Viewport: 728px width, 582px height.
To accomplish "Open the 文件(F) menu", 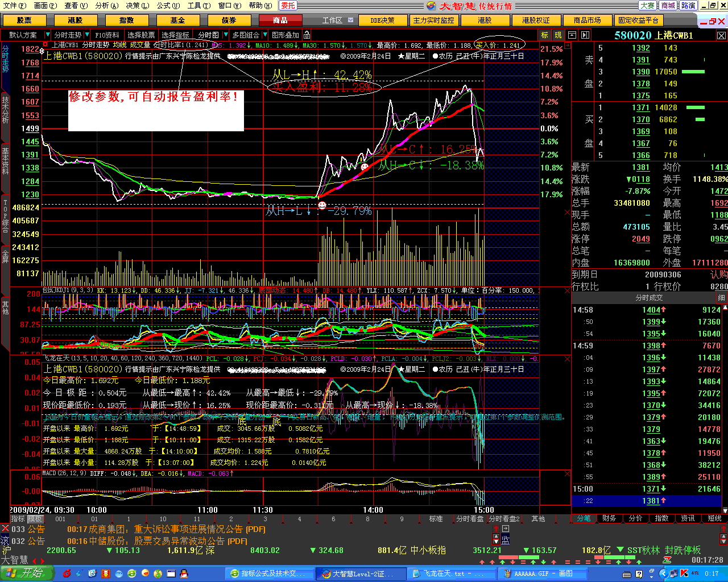I will coord(15,6).
